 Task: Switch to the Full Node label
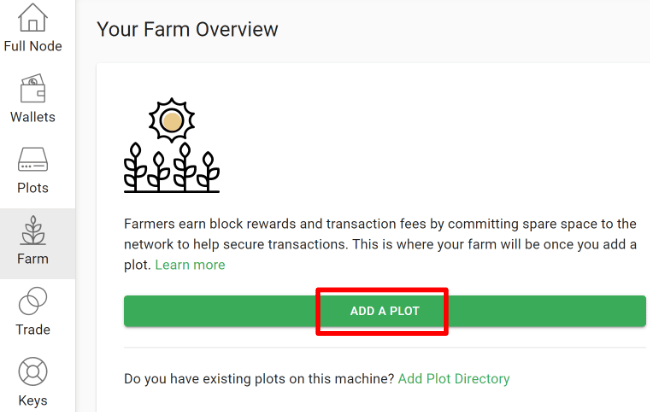pos(33,46)
